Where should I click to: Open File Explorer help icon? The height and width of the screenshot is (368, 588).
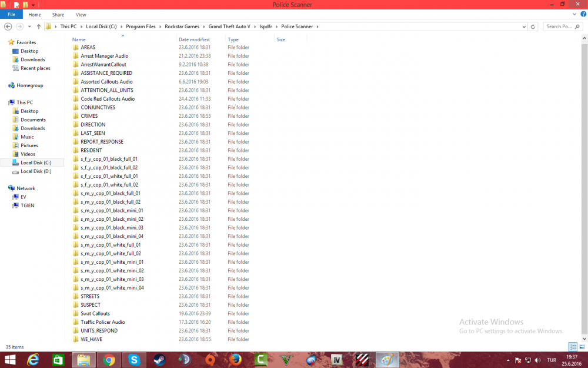(x=583, y=14)
